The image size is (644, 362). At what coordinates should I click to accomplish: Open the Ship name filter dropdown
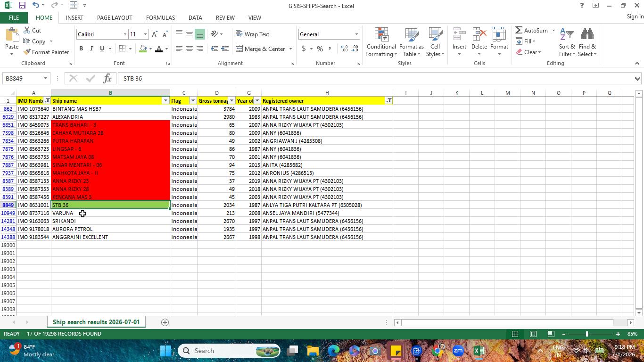pyautogui.click(x=165, y=101)
